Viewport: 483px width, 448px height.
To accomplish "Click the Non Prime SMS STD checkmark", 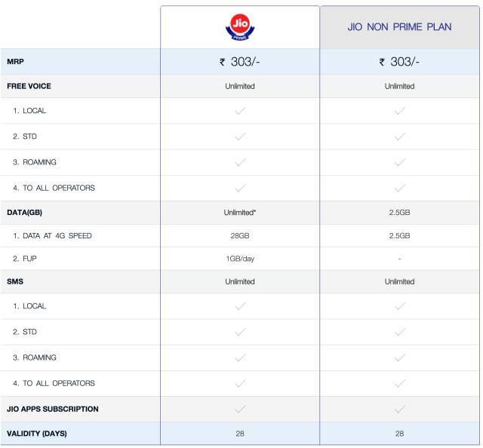I will [x=399, y=332].
